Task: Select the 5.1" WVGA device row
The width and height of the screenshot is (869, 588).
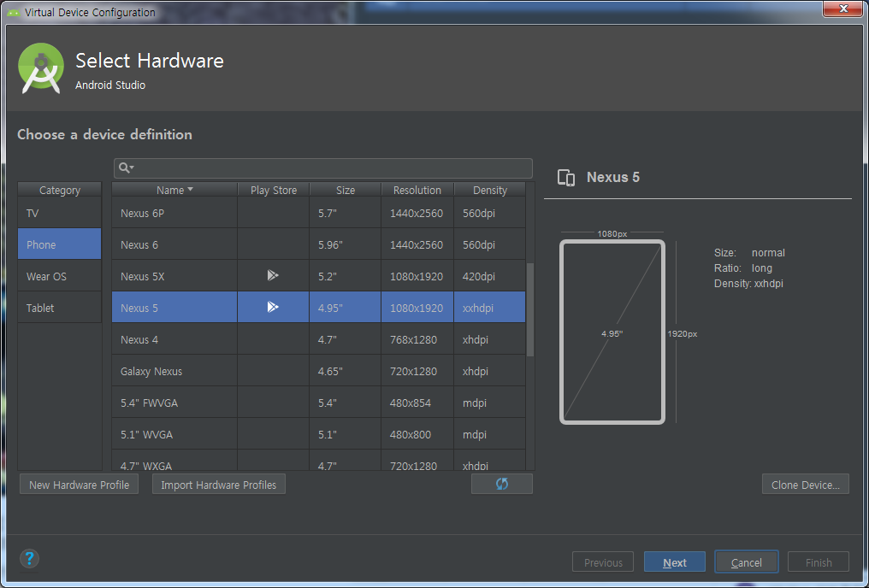Action: pos(319,433)
